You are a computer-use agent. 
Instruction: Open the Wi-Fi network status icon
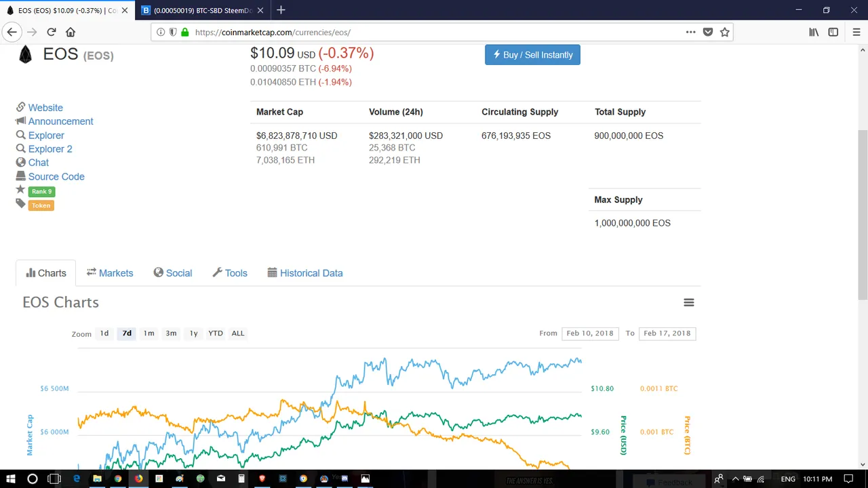(760, 479)
